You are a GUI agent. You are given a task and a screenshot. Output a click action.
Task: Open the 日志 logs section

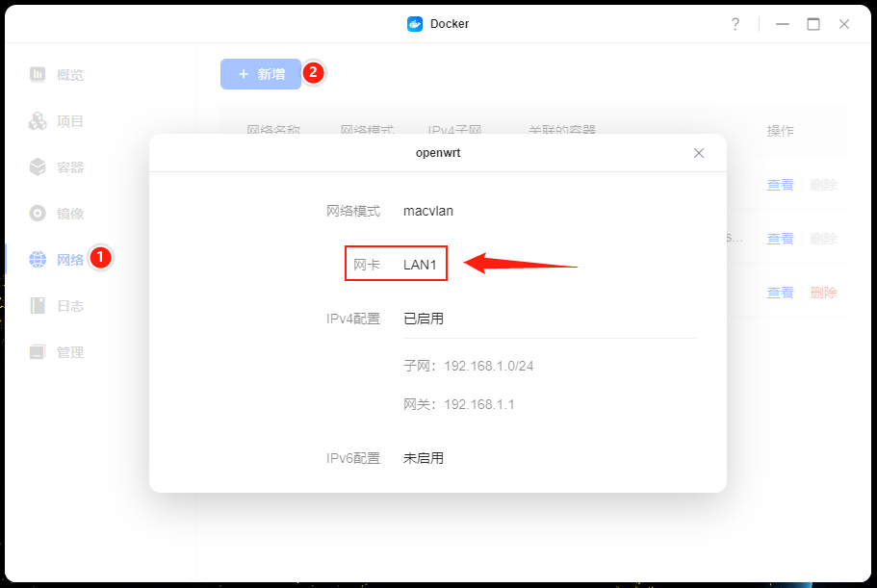57,306
